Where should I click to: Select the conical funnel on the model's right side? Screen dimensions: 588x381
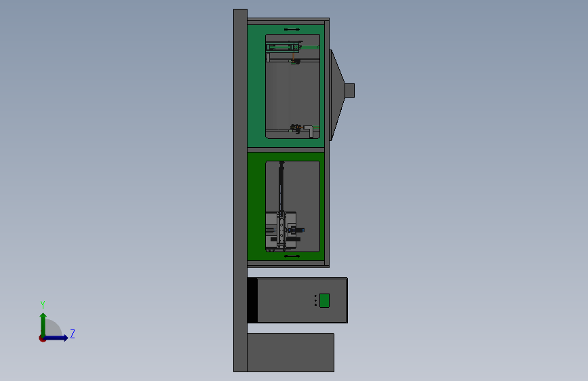[x=337, y=95]
